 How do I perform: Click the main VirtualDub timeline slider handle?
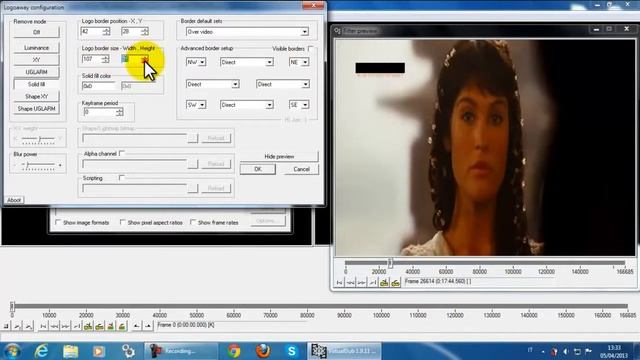pyautogui.click(x=12, y=306)
